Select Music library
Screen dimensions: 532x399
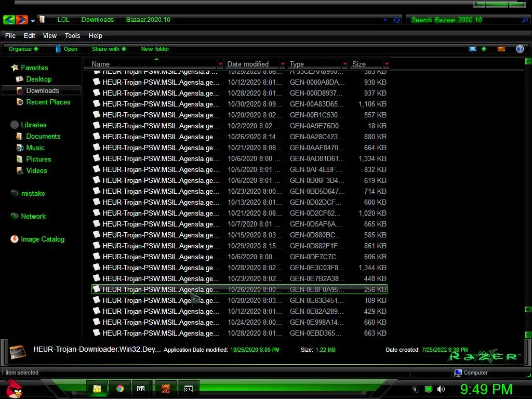click(30, 148)
